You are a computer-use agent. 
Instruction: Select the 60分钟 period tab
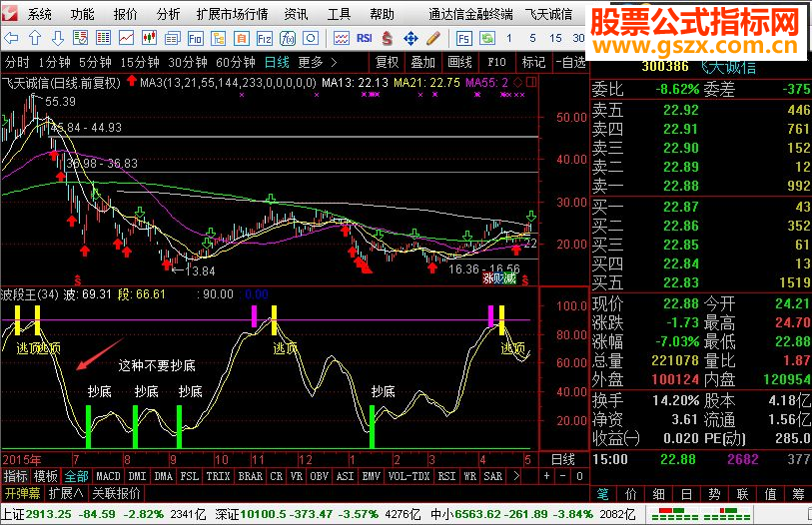click(236, 63)
